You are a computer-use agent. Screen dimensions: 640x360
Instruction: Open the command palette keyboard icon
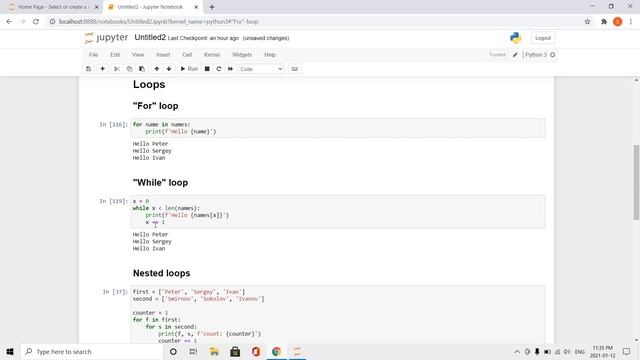click(295, 69)
